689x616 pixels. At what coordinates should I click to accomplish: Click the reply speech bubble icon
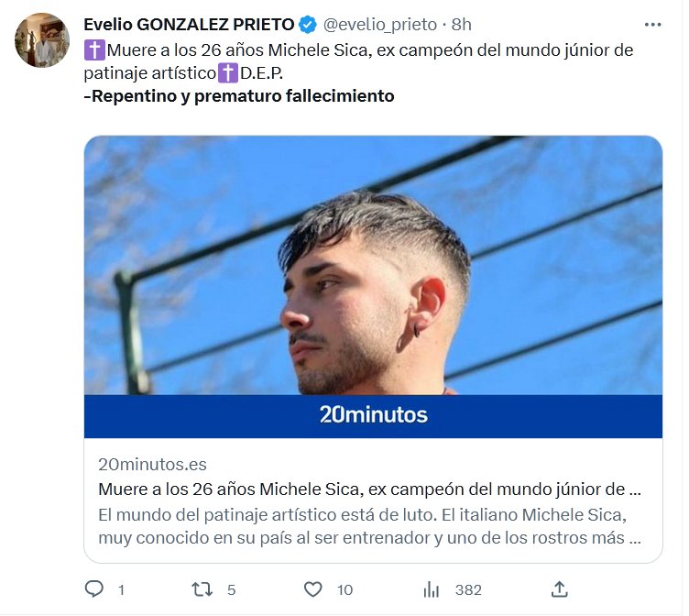pyautogui.click(x=94, y=588)
